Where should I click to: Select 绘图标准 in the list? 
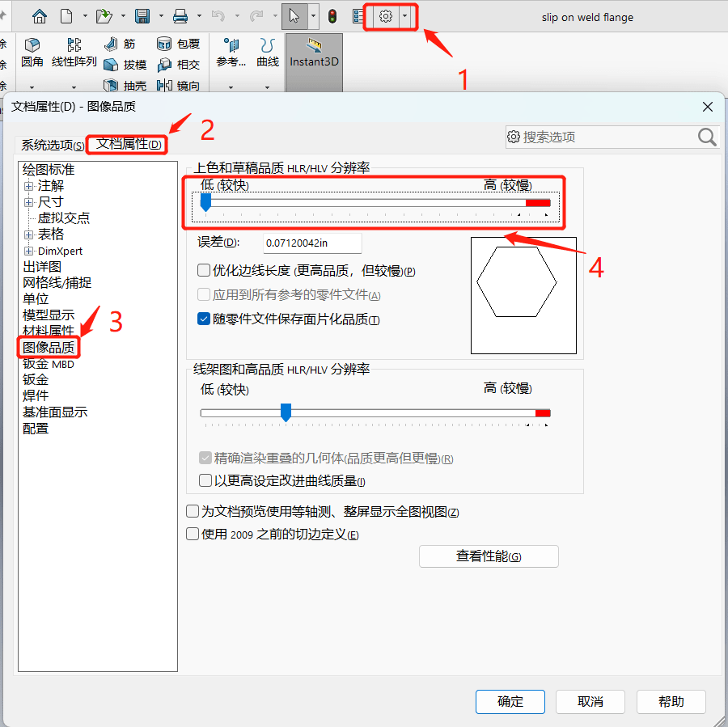click(x=49, y=170)
